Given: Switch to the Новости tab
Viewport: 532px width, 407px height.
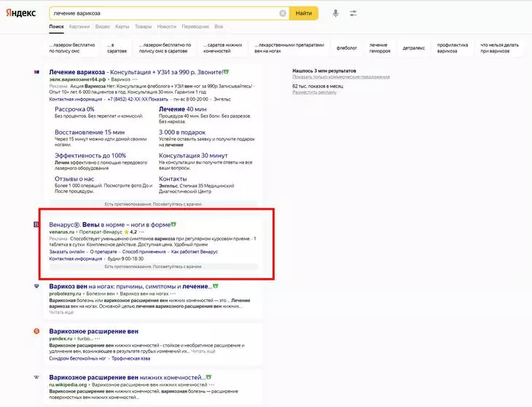Looking at the screenshot, I should 167,26.
